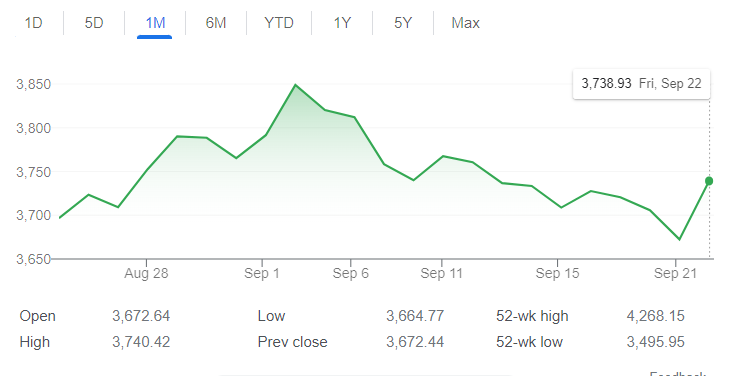Select the 5Y time range
Screen dimensions: 736x376
tap(403, 23)
